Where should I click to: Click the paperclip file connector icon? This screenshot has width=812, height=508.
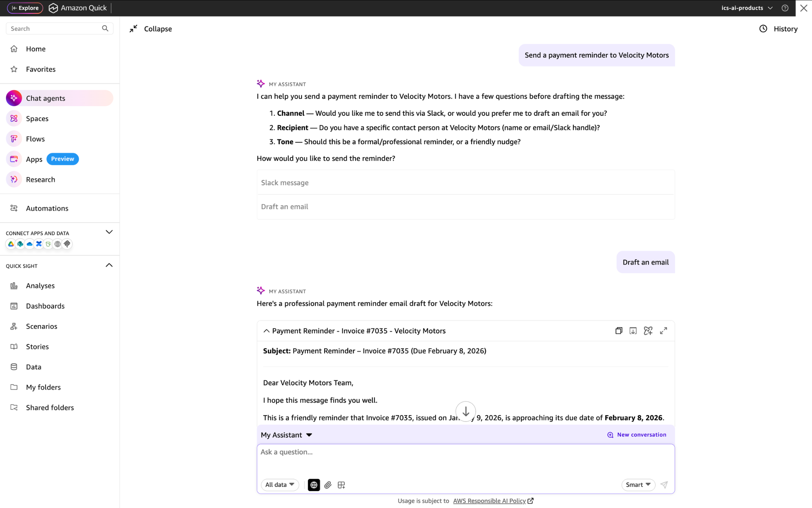pos(67,244)
